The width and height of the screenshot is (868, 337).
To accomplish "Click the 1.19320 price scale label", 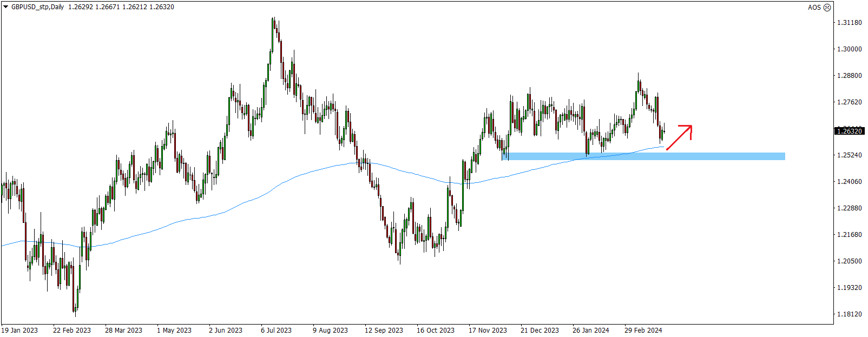I will (x=849, y=288).
